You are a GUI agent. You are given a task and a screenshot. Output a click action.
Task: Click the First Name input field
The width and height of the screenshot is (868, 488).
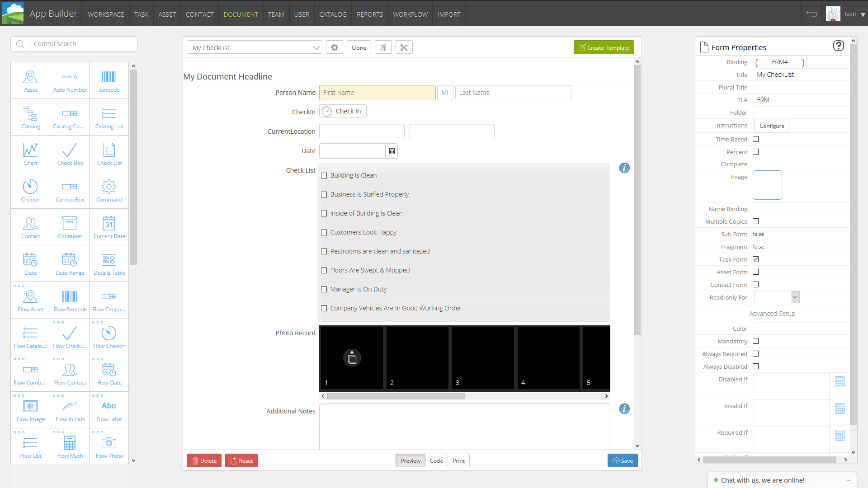(377, 92)
